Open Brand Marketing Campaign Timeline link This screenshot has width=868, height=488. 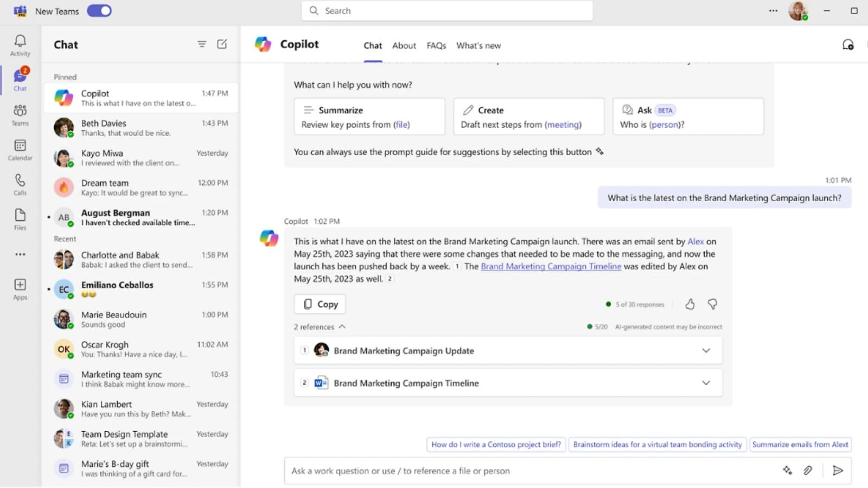pos(551,266)
